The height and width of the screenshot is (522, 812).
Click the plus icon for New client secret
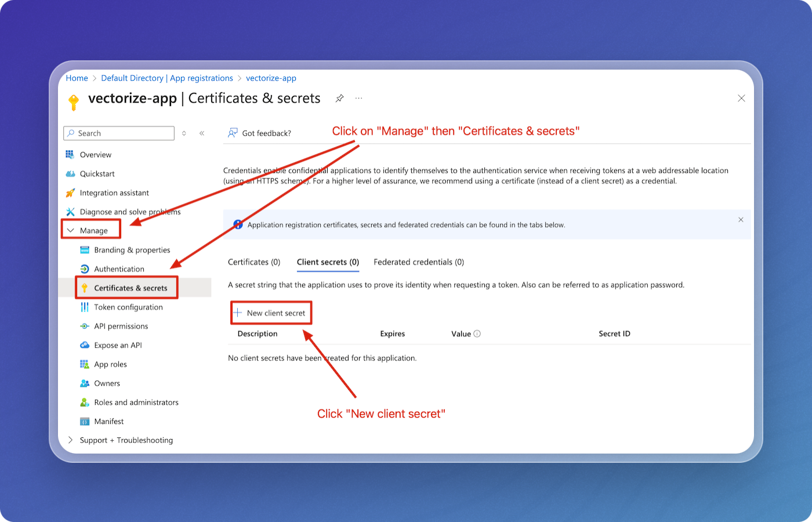238,313
